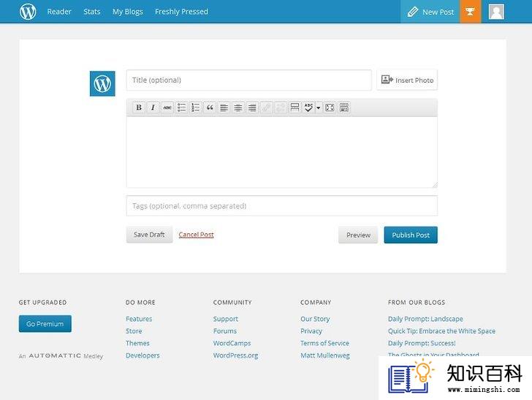Image resolution: width=532 pixels, height=400 pixels.
Task: Click the orange trophy notifications icon
Action: [471, 12]
